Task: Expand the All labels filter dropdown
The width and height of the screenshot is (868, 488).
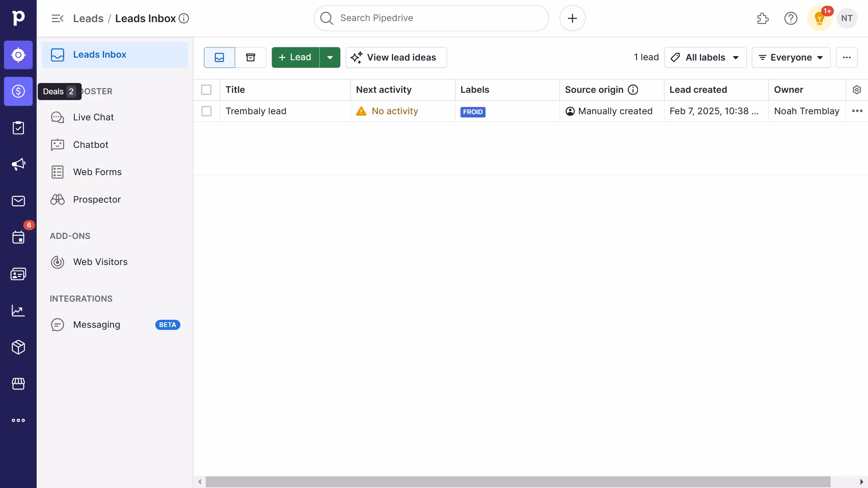Action: coord(705,57)
